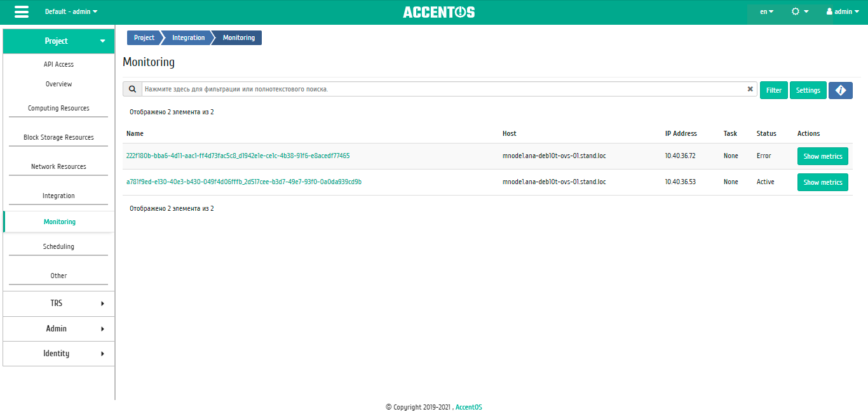Sort by the Status column header
The height and width of the screenshot is (414, 868).
[766, 133]
